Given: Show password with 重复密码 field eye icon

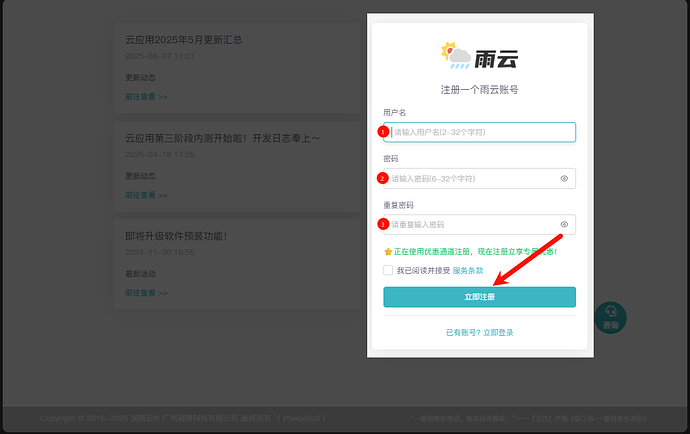Looking at the screenshot, I should [564, 224].
